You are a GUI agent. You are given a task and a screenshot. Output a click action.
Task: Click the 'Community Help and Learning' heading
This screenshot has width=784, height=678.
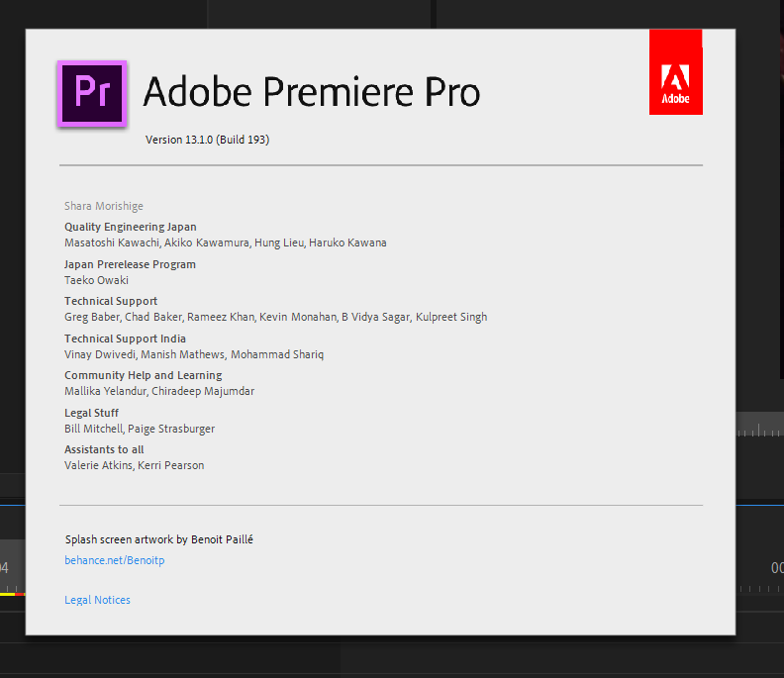(143, 375)
